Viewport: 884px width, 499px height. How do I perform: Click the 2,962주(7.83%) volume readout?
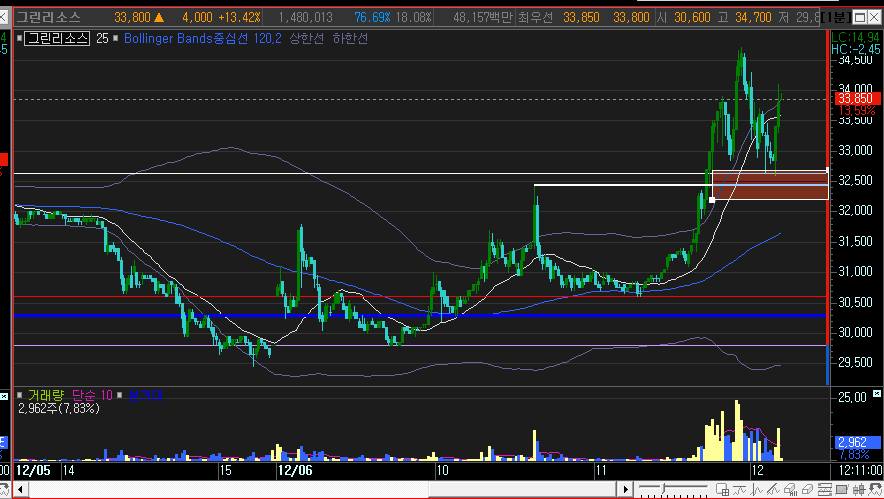(x=59, y=408)
